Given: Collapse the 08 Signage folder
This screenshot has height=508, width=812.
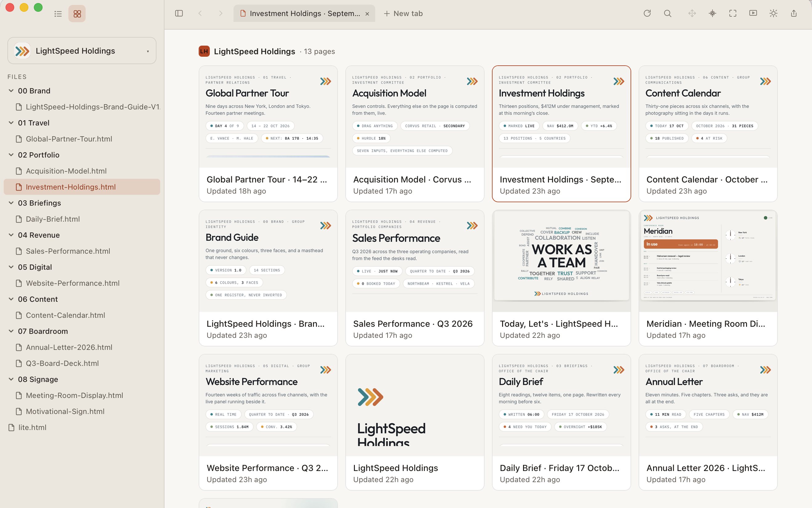Looking at the screenshot, I should (11, 379).
